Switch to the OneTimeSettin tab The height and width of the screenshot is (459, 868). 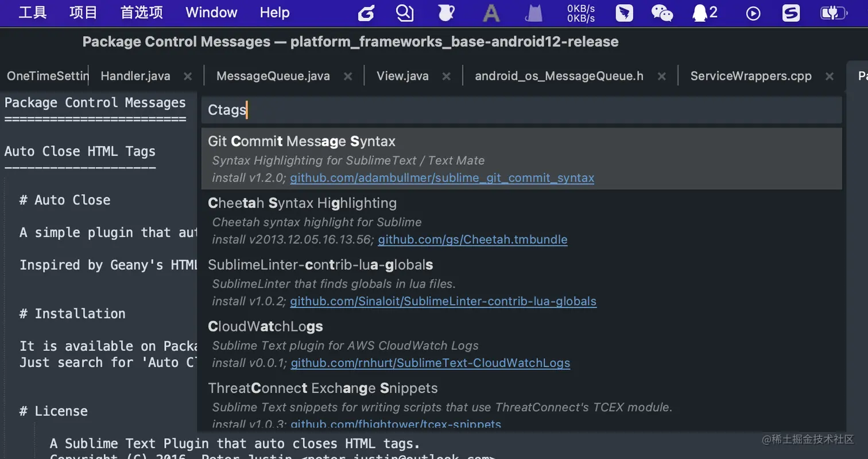47,76
